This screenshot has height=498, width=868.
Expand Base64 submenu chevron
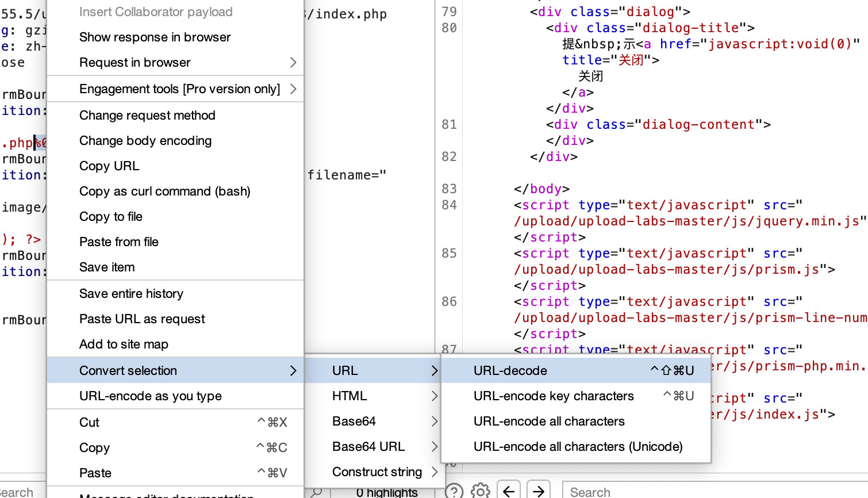[435, 421]
